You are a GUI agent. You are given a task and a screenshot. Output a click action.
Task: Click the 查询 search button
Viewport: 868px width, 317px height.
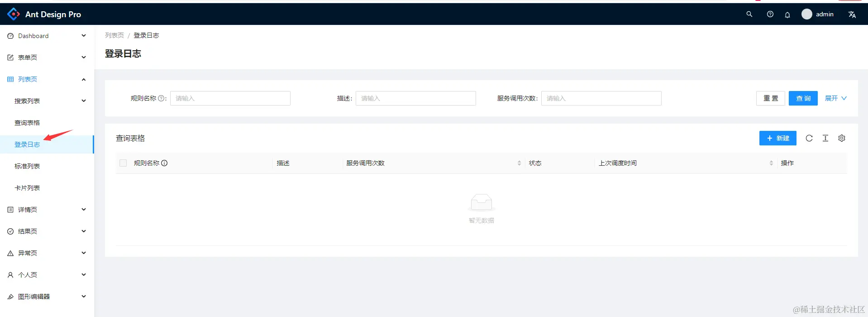803,98
